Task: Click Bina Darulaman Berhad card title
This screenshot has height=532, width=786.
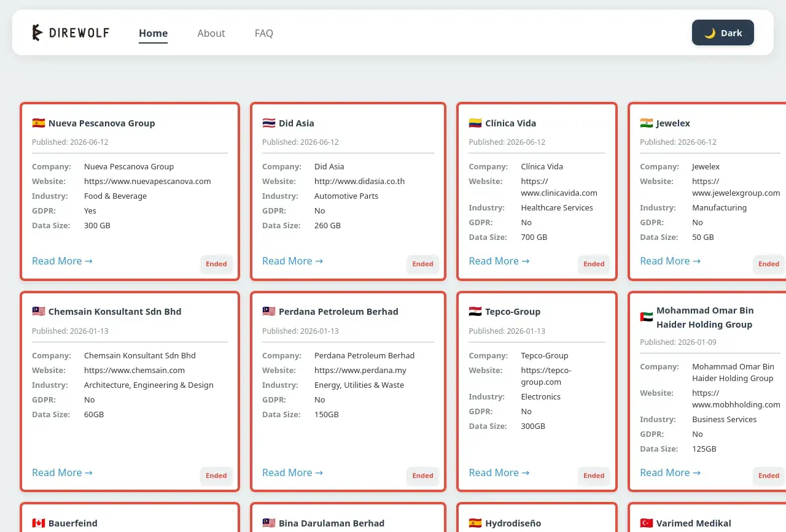Action: click(x=332, y=523)
